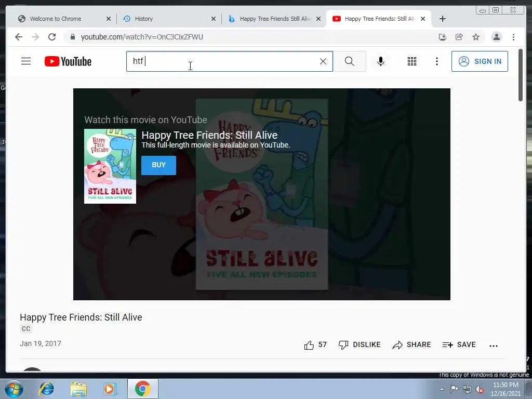Save the video to playlist
This screenshot has height=399, width=532.
point(459,345)
